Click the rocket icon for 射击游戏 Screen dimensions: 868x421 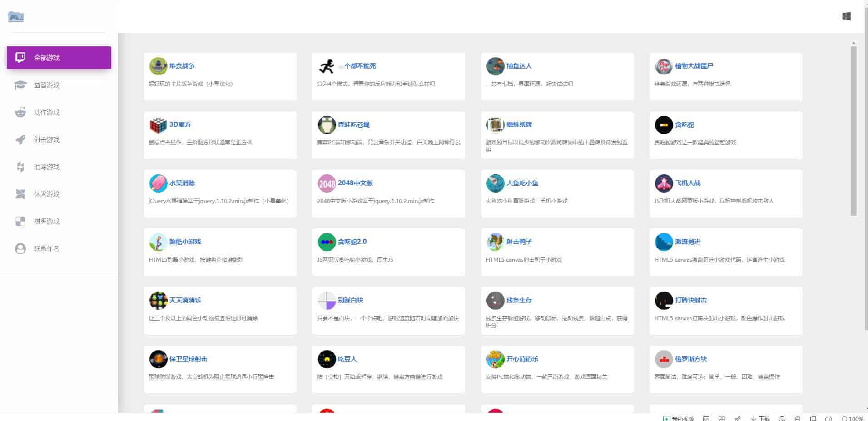(x=20, y=139)
